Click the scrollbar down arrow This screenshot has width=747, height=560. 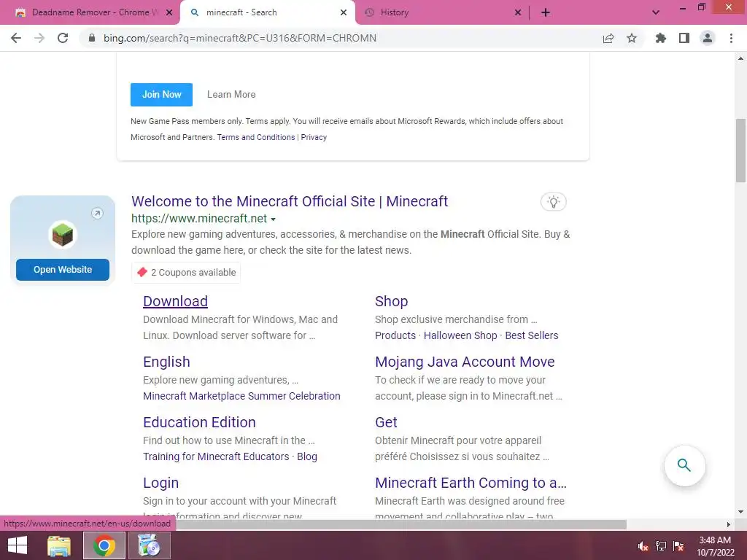(x=740, y=512)
